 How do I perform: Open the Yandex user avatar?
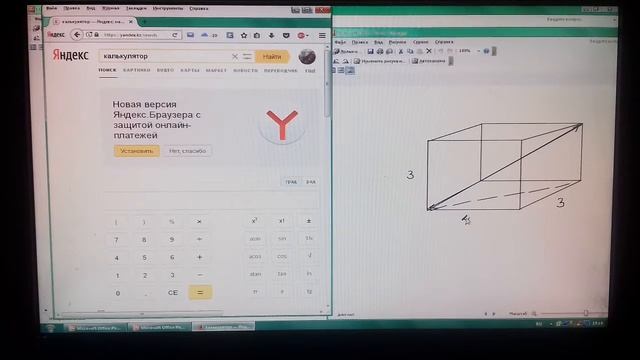(307, 57)
